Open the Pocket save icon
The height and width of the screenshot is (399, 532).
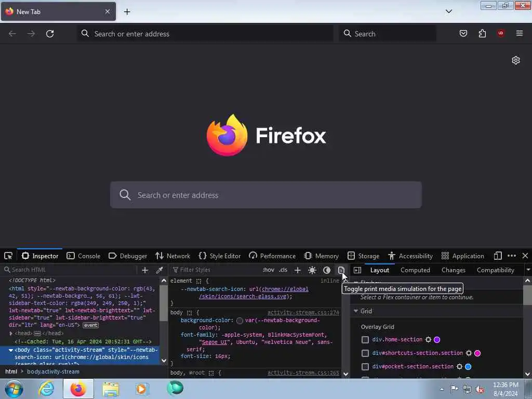click(463, 33)
